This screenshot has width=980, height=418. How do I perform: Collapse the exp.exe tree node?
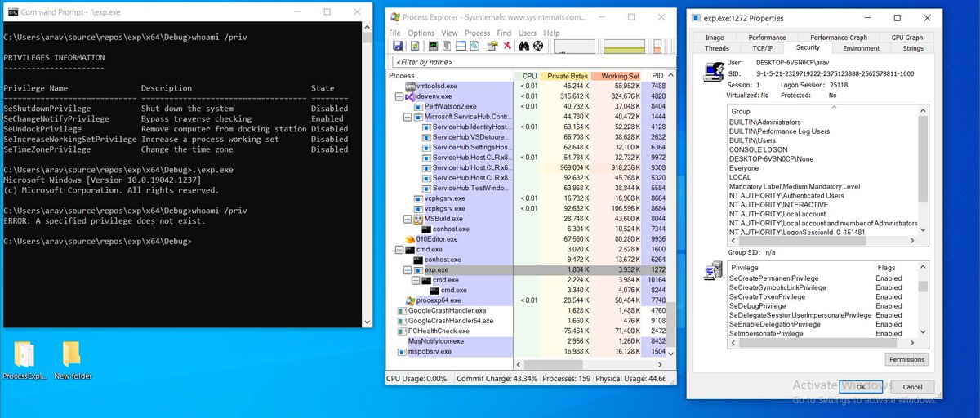click(x=408, y=269)
